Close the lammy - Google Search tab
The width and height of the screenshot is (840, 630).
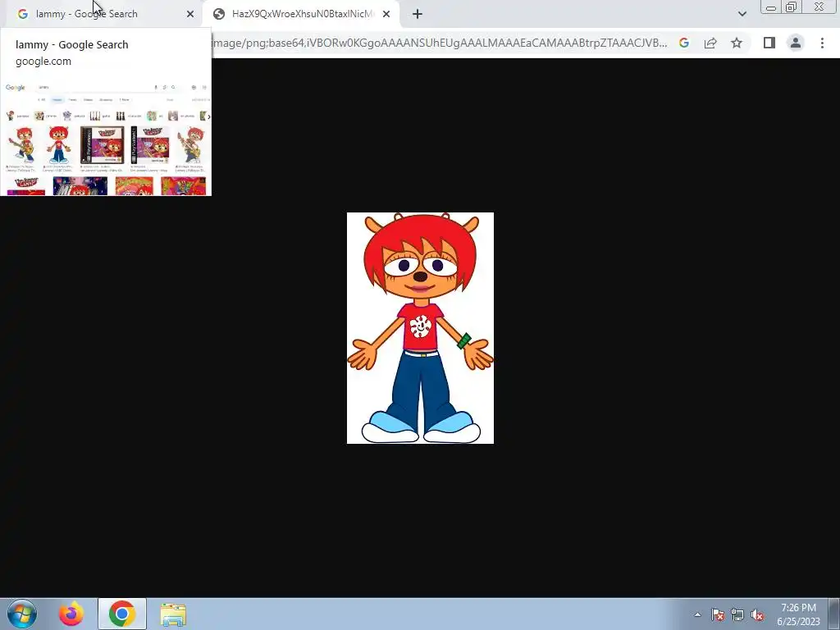[x=190, y=14]
